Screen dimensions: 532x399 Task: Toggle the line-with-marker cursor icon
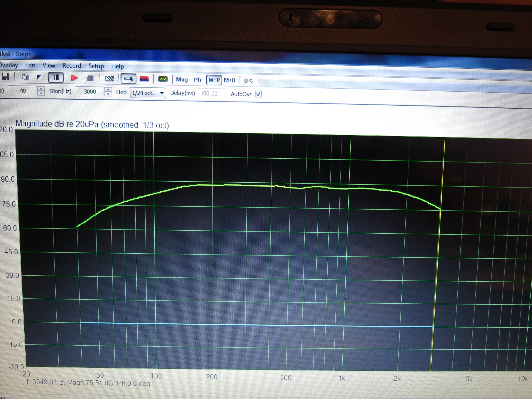pyautogui.click(x=128, y=79)
